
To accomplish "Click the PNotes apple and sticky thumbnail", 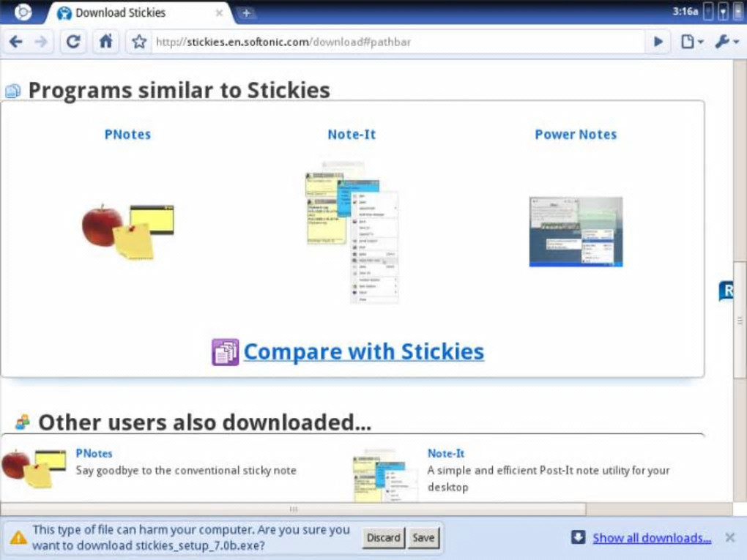I will pyautogui.click(x=127, y=232).
